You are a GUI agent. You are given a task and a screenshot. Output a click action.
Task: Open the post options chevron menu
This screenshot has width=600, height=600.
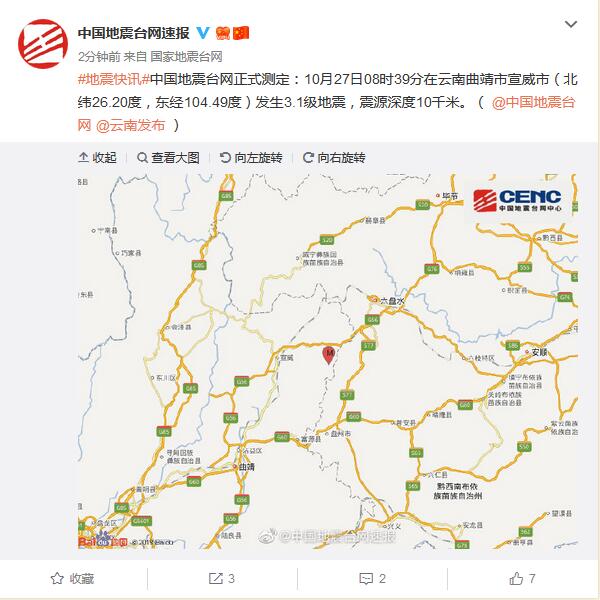pyautogui.click(x=571, y=24)
